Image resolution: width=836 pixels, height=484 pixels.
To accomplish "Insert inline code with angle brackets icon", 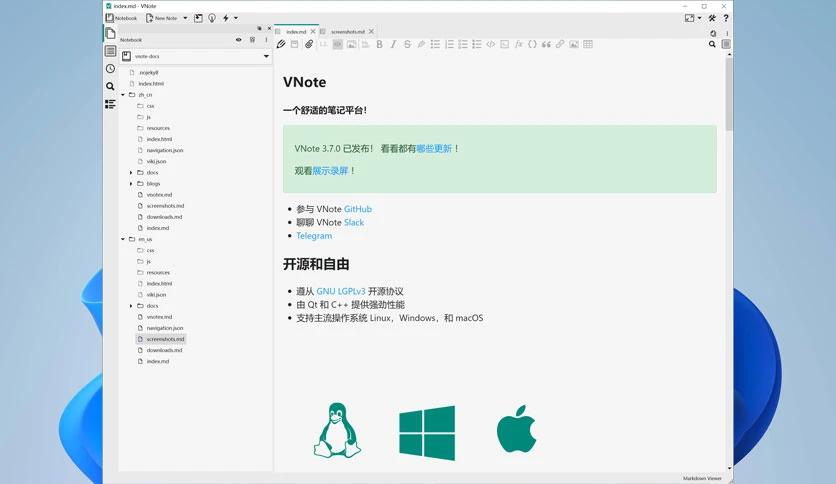I will point(491,44).
